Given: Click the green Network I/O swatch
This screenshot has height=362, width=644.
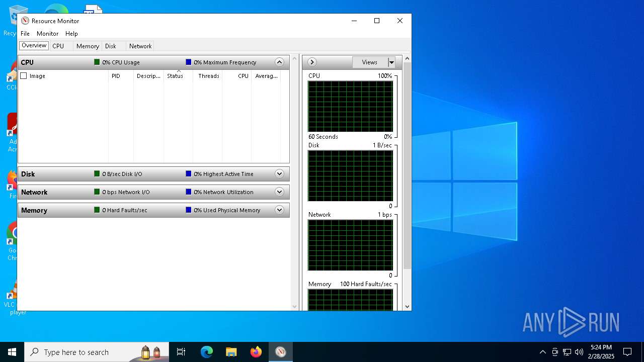Looking at the screenshot, I should (97, 192).
